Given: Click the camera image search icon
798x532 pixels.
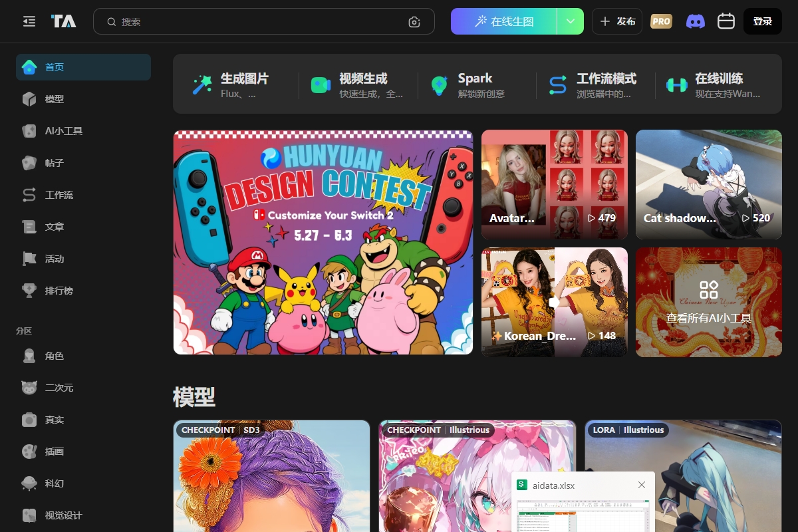Looking at the screenshot, I should (414, 22).
